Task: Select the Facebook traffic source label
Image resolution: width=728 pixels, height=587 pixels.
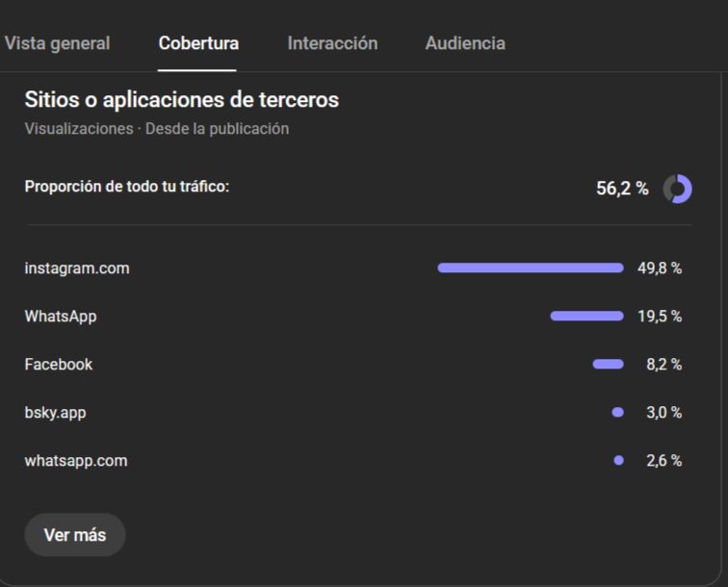Action: click(59, 365)
